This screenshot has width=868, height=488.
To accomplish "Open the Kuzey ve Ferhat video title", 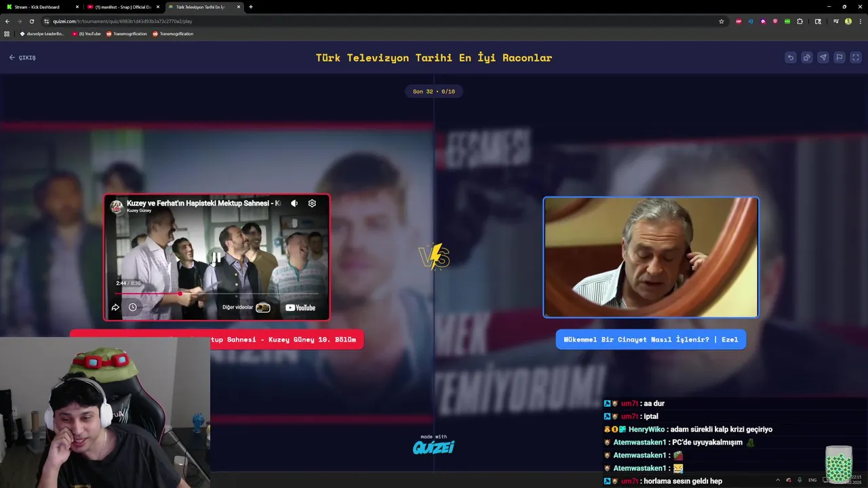I will click(x=203, y=203).
